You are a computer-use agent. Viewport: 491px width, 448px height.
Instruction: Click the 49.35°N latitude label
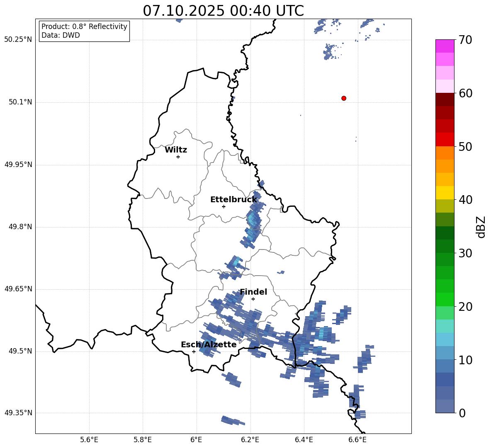coord(18,413)
